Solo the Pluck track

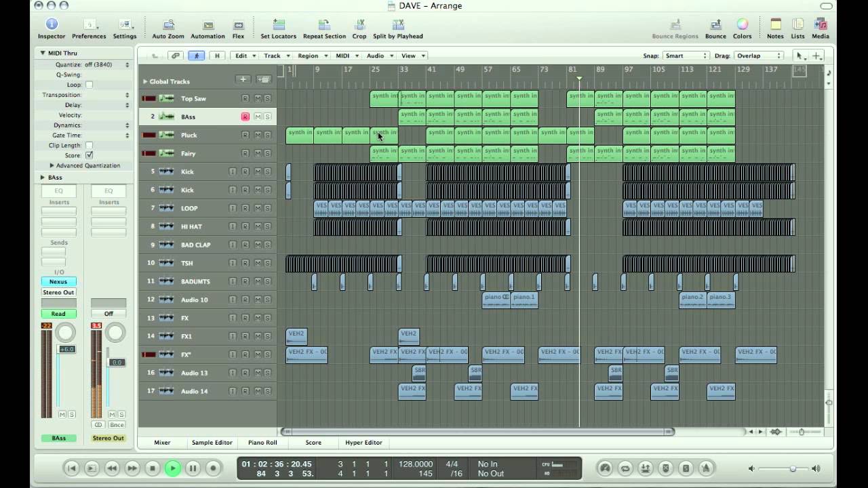point(267,135)
